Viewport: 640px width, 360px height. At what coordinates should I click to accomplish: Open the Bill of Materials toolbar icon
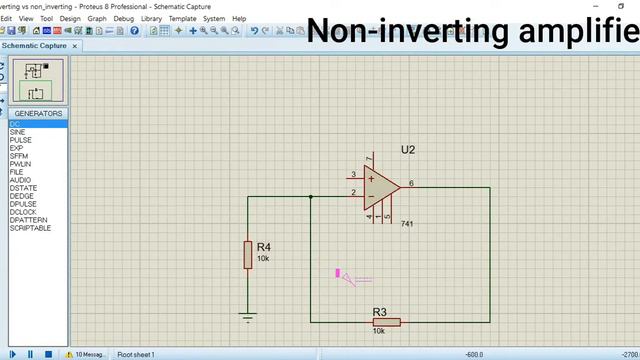coord(99,31)
